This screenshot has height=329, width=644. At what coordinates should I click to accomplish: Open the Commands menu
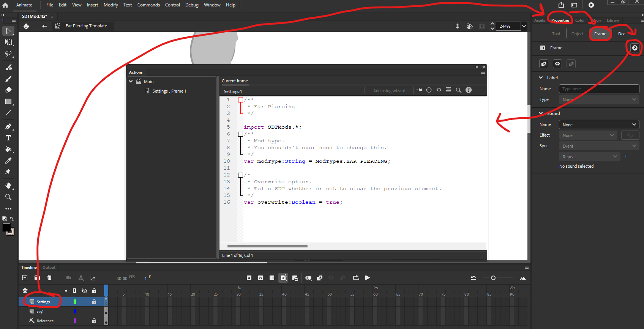coord(148,5)
